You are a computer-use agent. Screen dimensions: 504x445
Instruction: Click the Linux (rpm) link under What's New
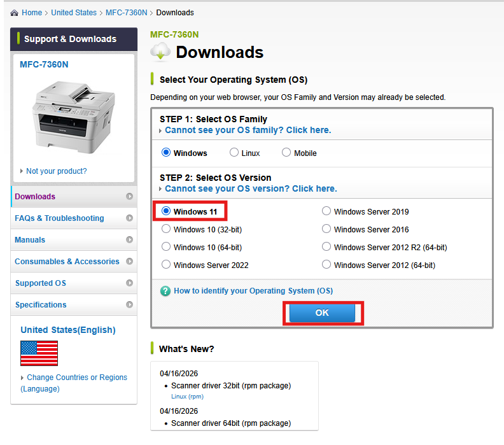click(187, 397)
